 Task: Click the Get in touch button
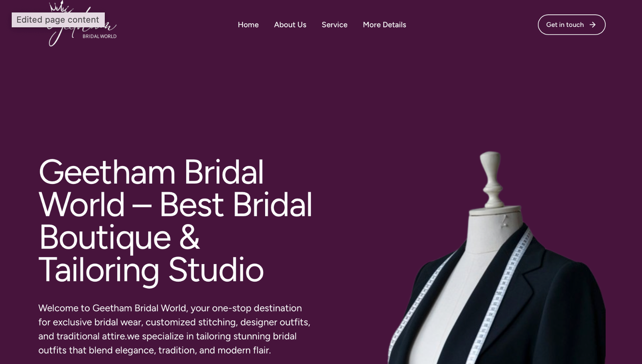[x=571, y=25]
